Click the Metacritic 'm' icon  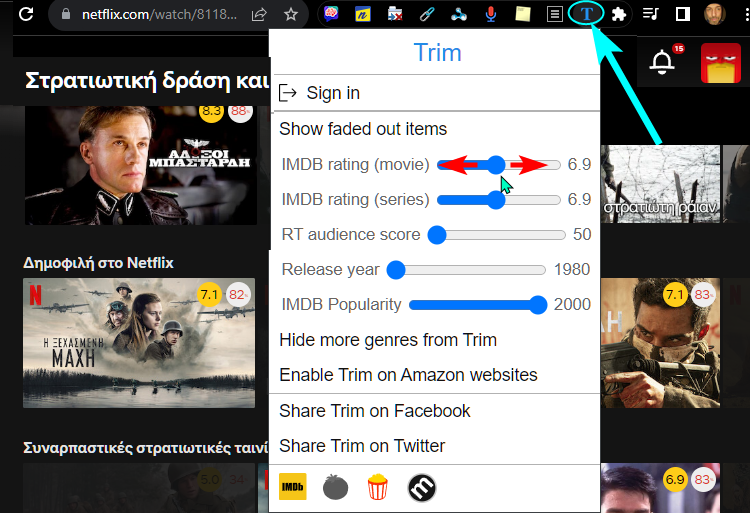coord(422,488)
